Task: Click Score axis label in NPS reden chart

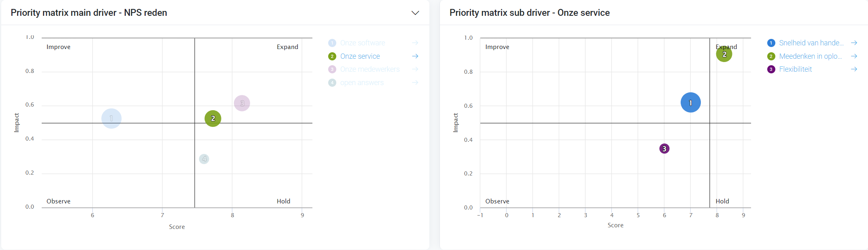Action: [x=177, y=227]
